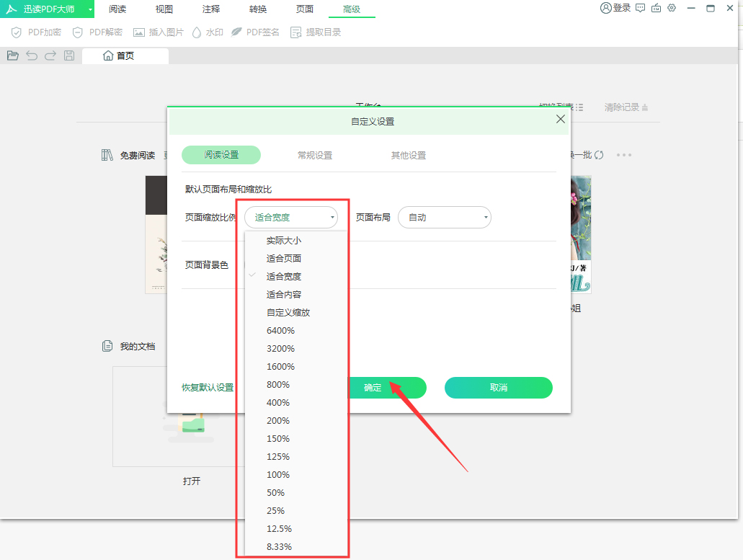Viewport: 743px width, 560px height.
Task: Open the 转换 menu
Action: (x=257, y=9)
